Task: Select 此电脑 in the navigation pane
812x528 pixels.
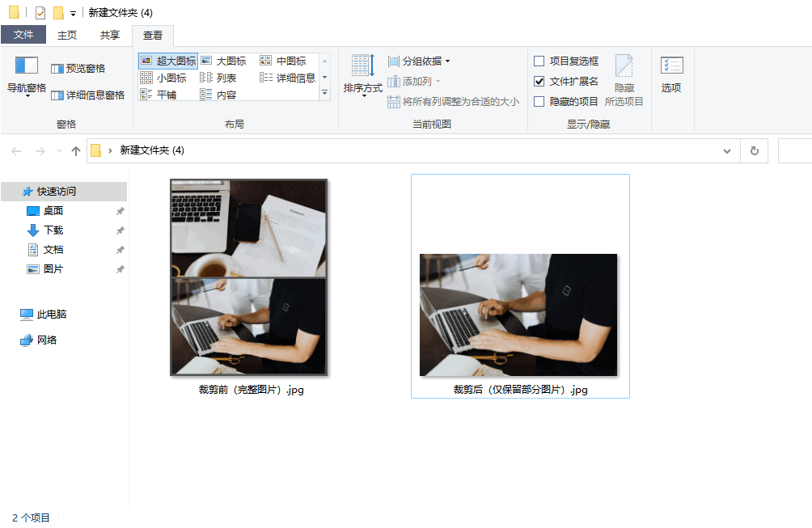Action: tap(44, 315)
